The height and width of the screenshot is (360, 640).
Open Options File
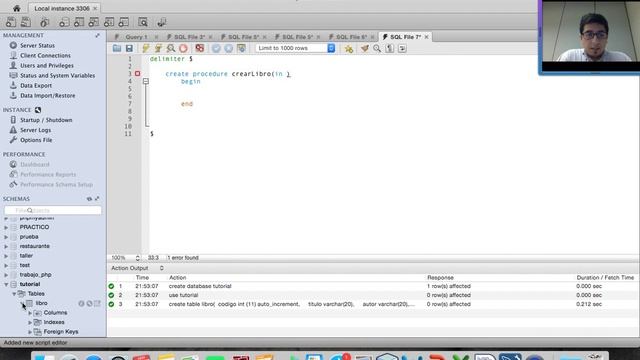[36, 140]
